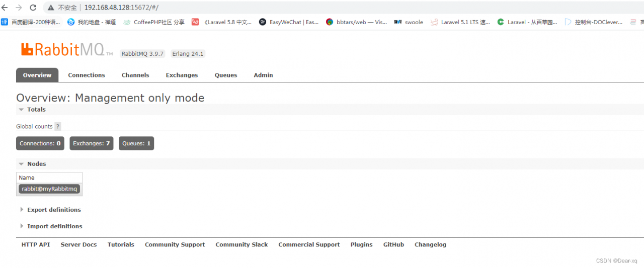Open node rabbit@myRabbitmq
Image resolution: width=644 pixels, height=268 pixels.
pyautogui.click(x=49, y=189)
